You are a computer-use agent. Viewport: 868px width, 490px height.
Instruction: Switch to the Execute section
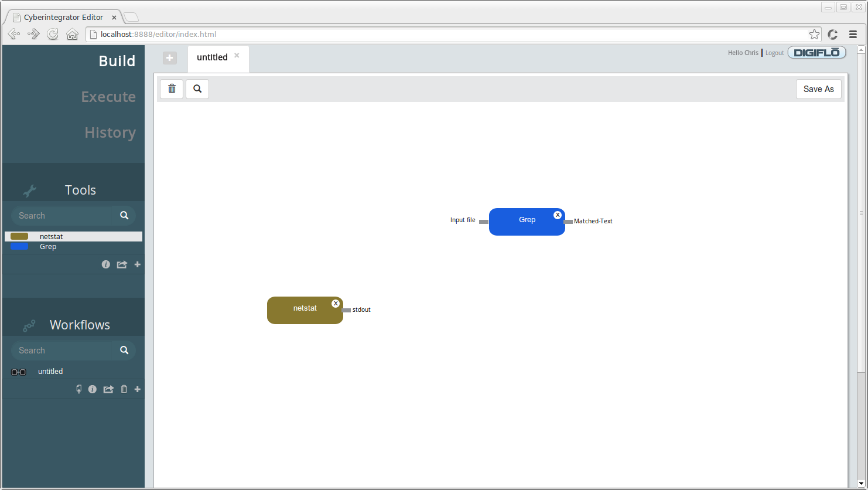click(108, 97)
